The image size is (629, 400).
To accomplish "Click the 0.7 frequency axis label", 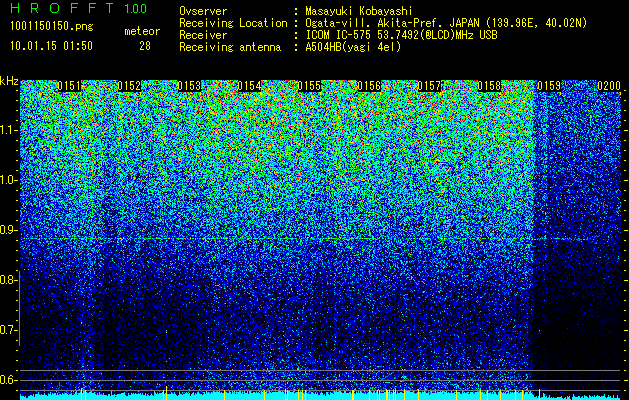I will (8, 330).
